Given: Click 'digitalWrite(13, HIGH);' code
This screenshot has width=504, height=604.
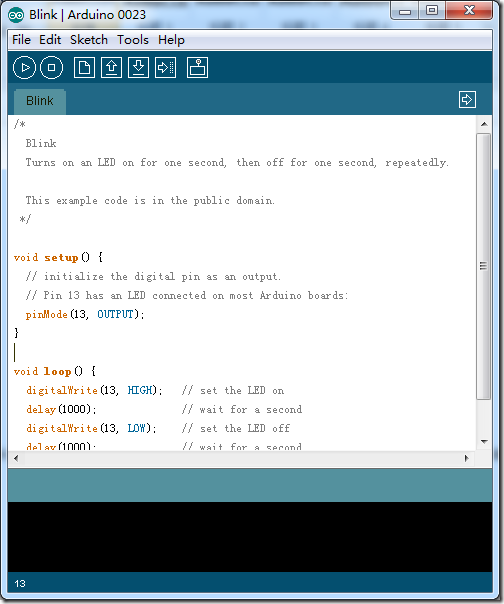Looking at the screenshot, I should tap(94, 390).
